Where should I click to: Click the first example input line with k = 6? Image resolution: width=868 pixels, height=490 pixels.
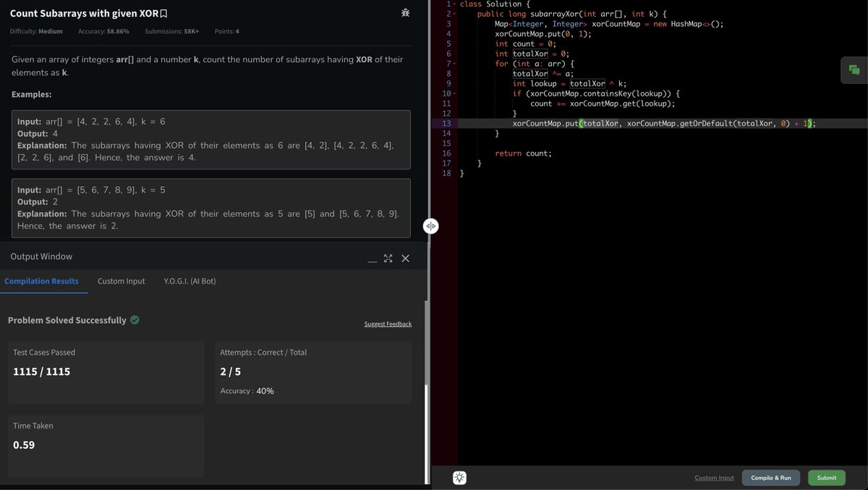click(x=91, y=122)
